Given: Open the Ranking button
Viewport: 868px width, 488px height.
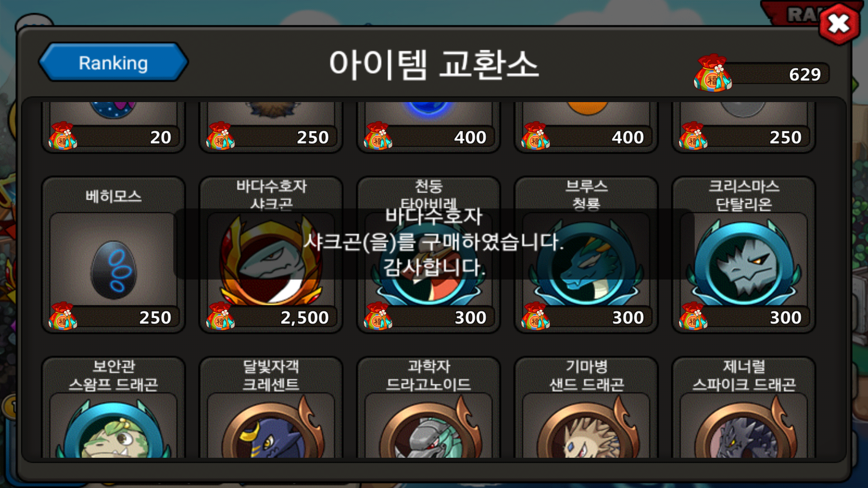Looking at the screenshot, I should tap(113, 62).
